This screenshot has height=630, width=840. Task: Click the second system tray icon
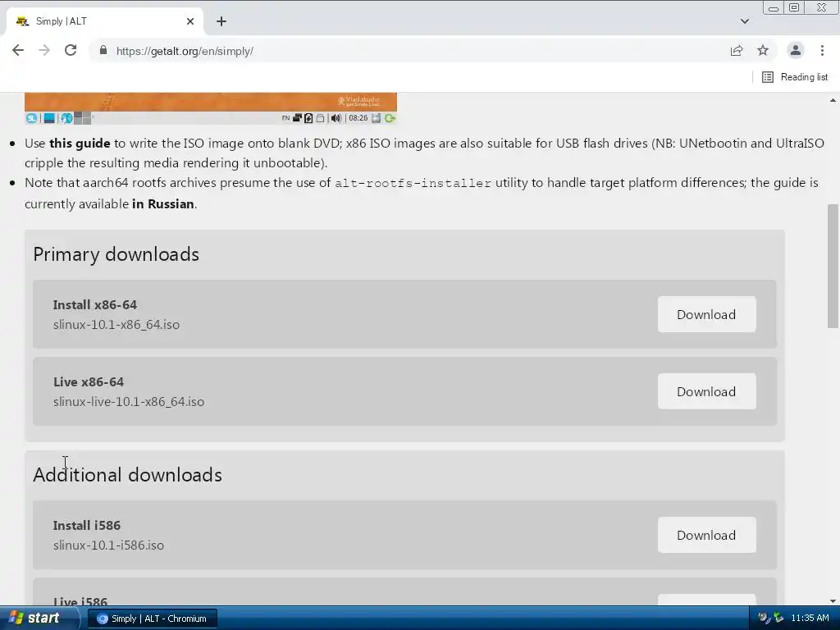(778, 619)
